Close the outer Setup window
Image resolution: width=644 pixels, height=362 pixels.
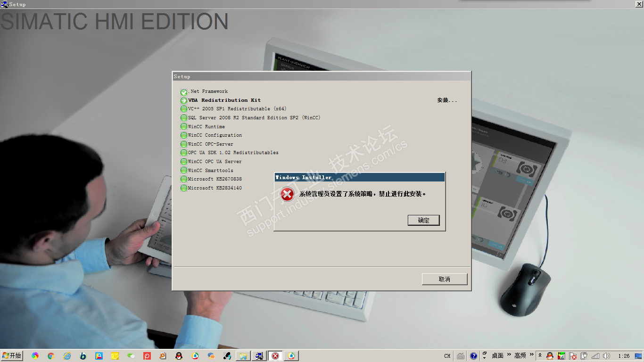coord(638,4)
